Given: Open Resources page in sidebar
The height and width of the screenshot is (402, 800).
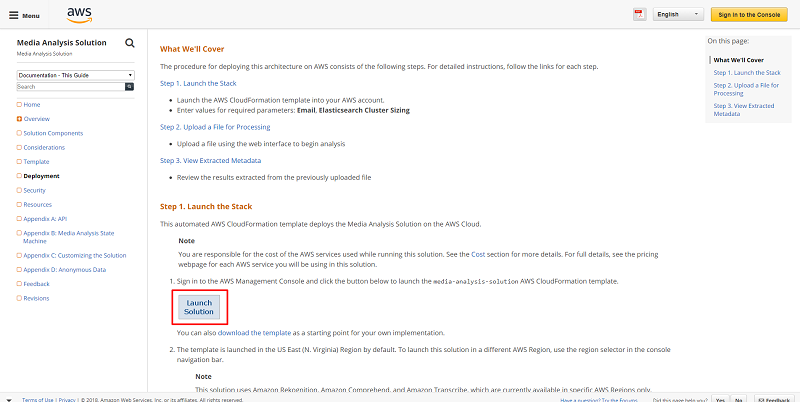Looking at the screenshot, I should coord(37,205).
